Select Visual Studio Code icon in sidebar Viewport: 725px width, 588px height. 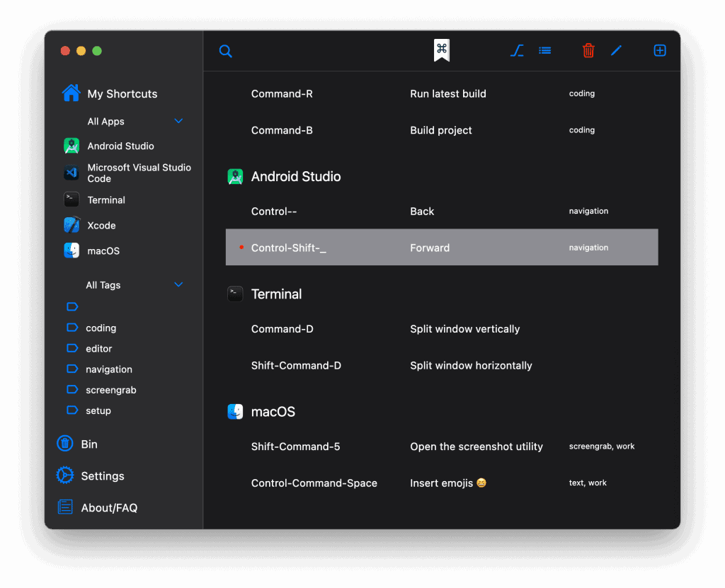click(72, 173)
